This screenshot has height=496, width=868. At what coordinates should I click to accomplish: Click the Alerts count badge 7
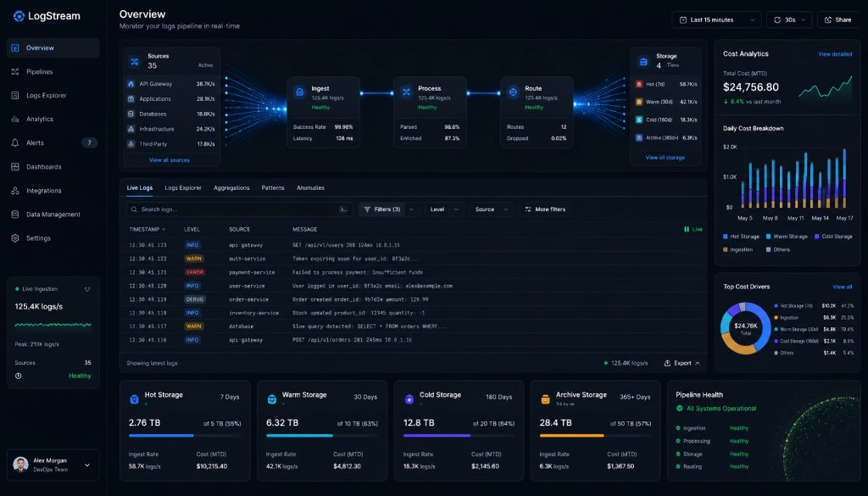pyautogui.click(x=89, y=142)
